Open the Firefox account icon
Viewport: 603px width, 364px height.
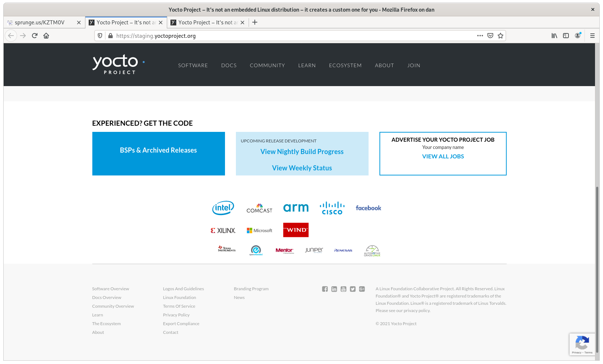[578, 36]
